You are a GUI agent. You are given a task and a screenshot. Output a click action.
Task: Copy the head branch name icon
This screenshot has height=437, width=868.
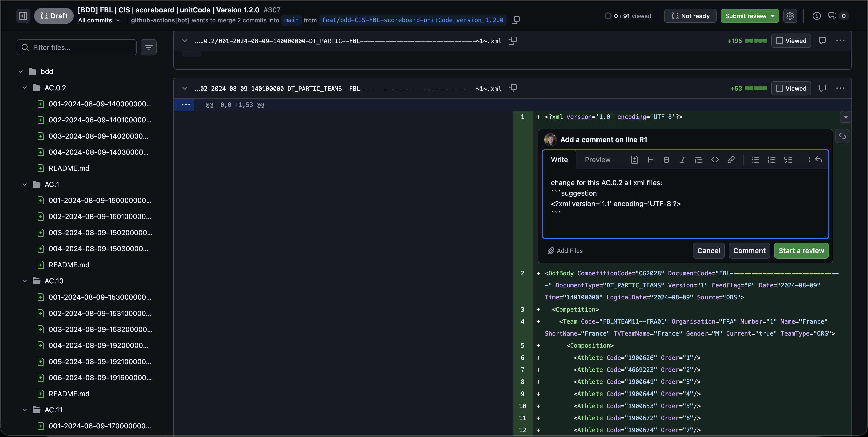(515, 20)
